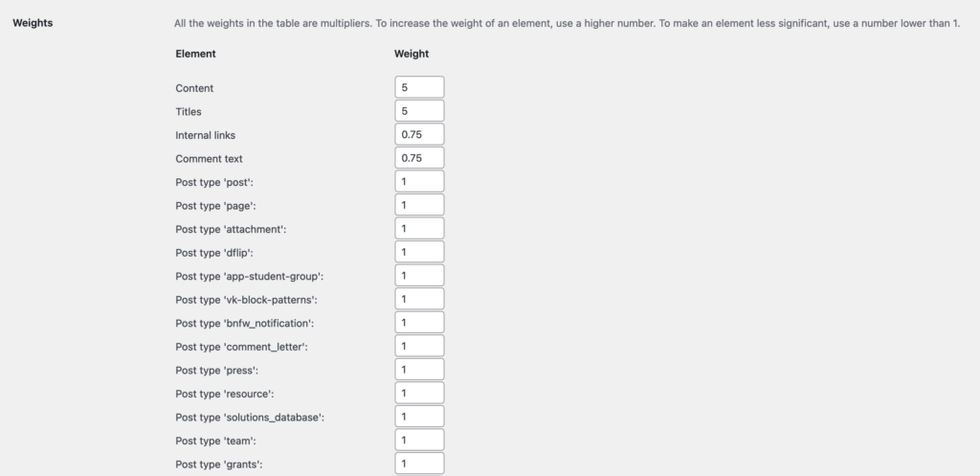Select the 'press' post type weight field
This screenshot has width=980, height=476.
tap(419, 370)
